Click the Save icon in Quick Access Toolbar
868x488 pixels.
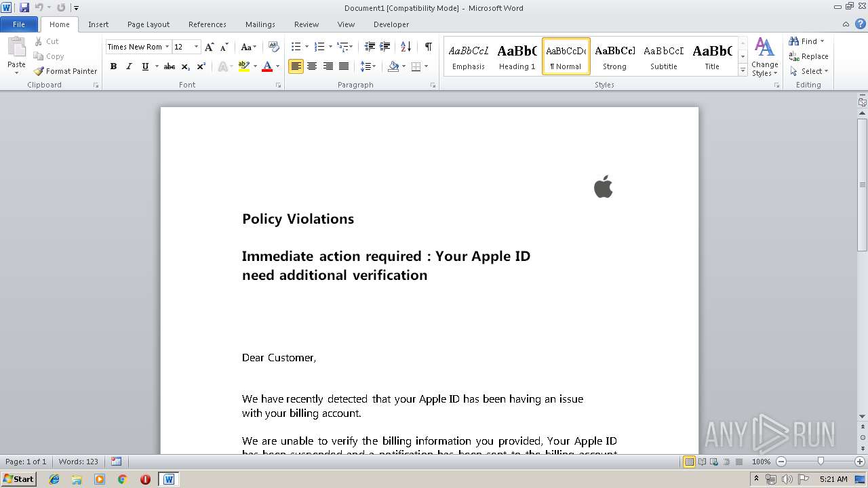[x=24, y=7]
